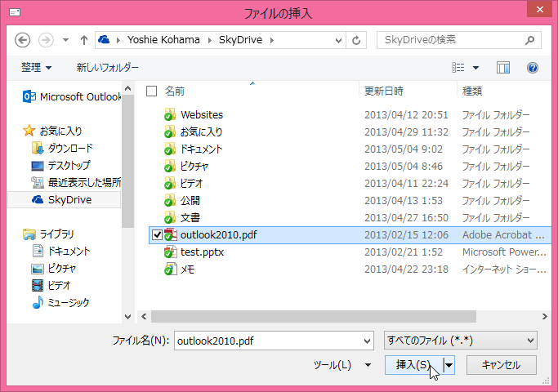
Task: Change the view layout icon
Action: (458, 67)
